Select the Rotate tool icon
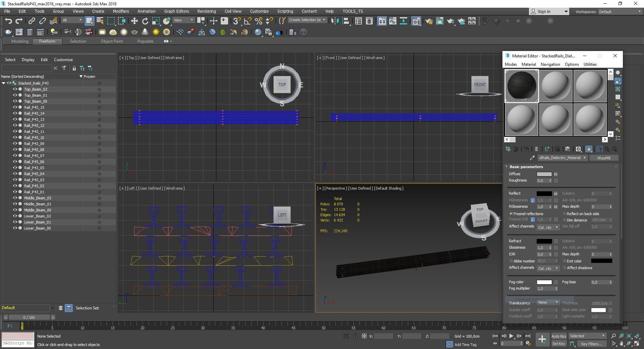Screen dimensions: 644x349 tap(145, 21)
